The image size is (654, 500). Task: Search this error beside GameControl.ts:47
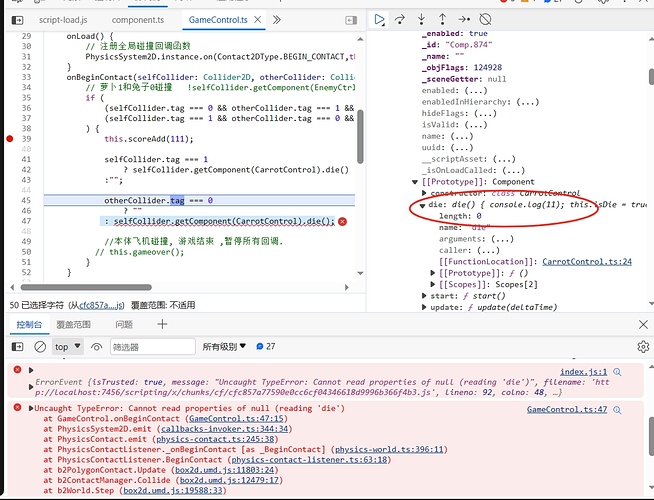(618, 410)
